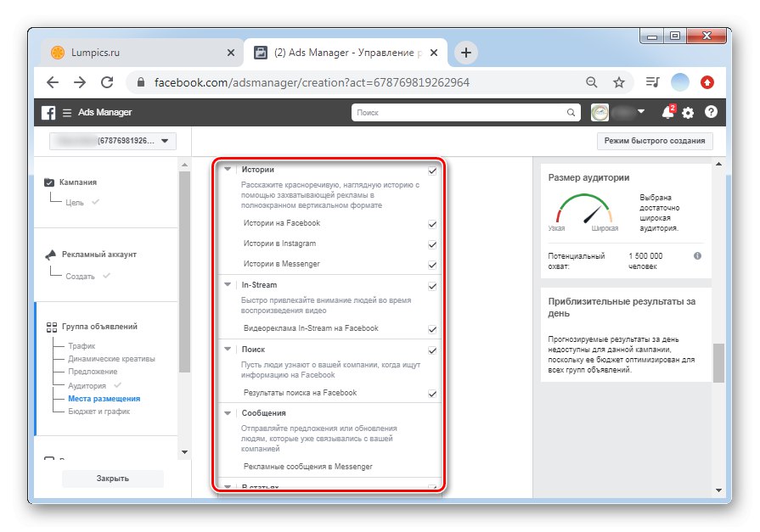Click the audience size gauge

(584, 210)
